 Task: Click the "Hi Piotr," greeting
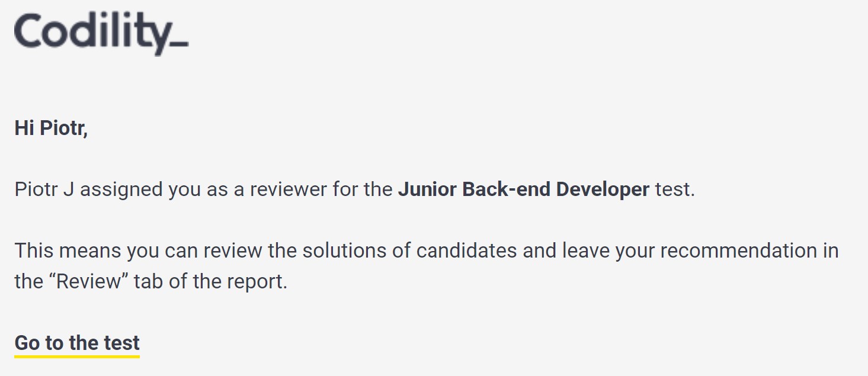51,128
